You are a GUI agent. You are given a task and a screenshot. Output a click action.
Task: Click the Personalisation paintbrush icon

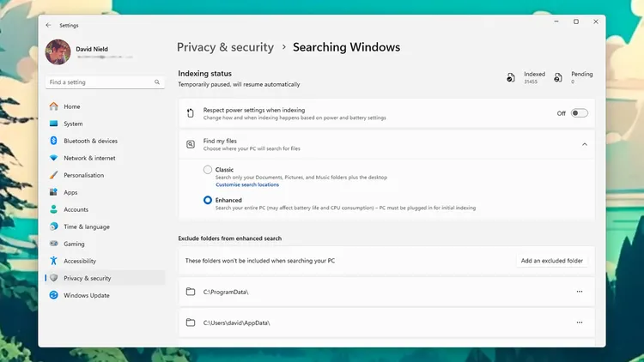click(54, 175)
